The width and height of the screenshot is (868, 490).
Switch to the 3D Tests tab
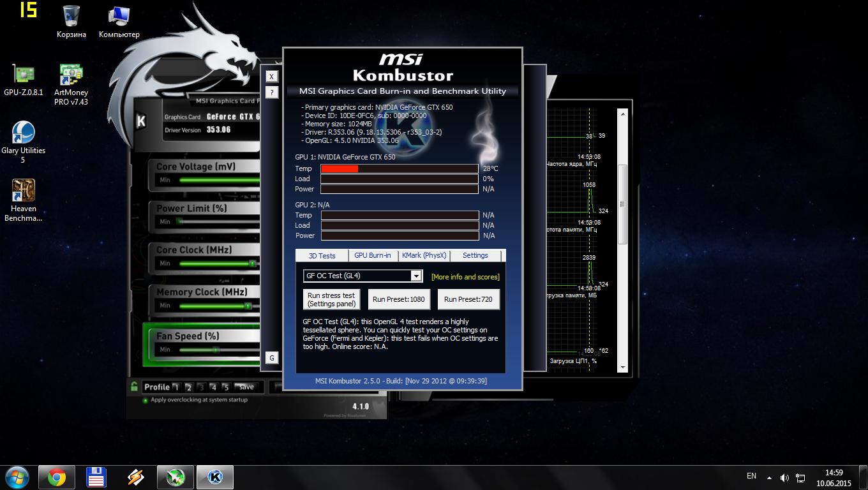click(322, 256)
